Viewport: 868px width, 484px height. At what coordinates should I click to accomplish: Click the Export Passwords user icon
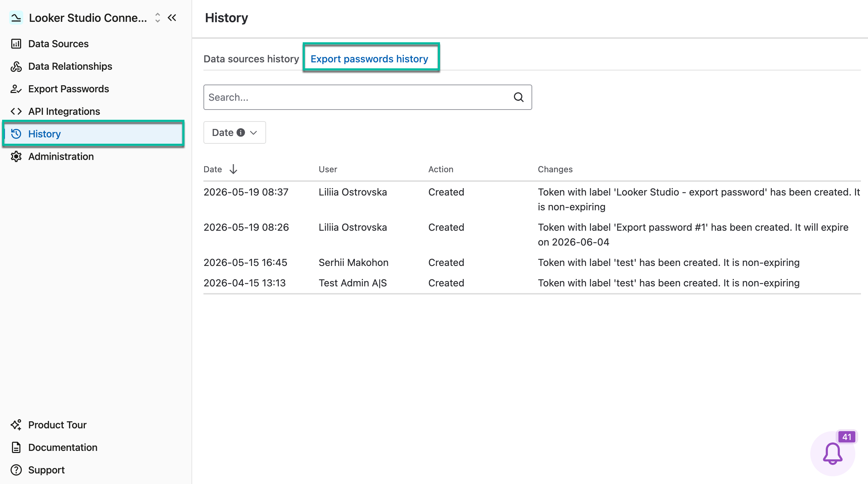pyautogui.click(x=16, y=89)
